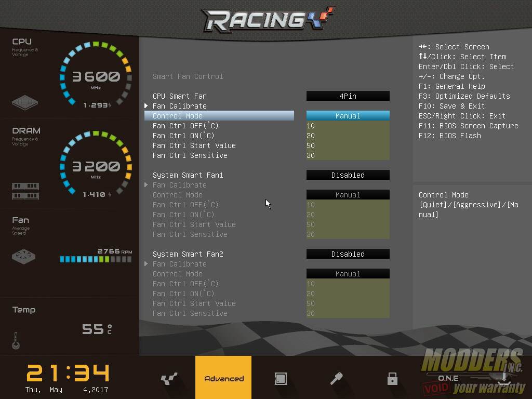Click the 2766 RPM fan reading
Image resolution: width=532 pixels, height=399 pixels.
[x=114, y=251]
